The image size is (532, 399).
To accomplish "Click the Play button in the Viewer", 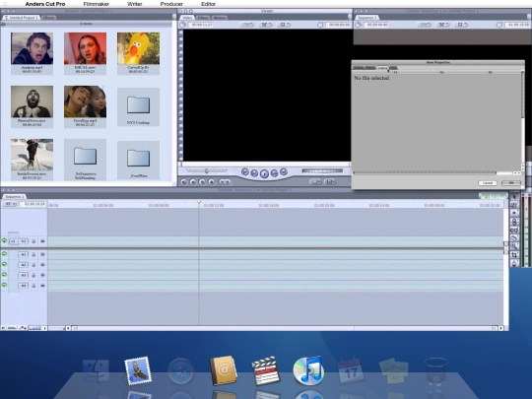I will (264, 173).
